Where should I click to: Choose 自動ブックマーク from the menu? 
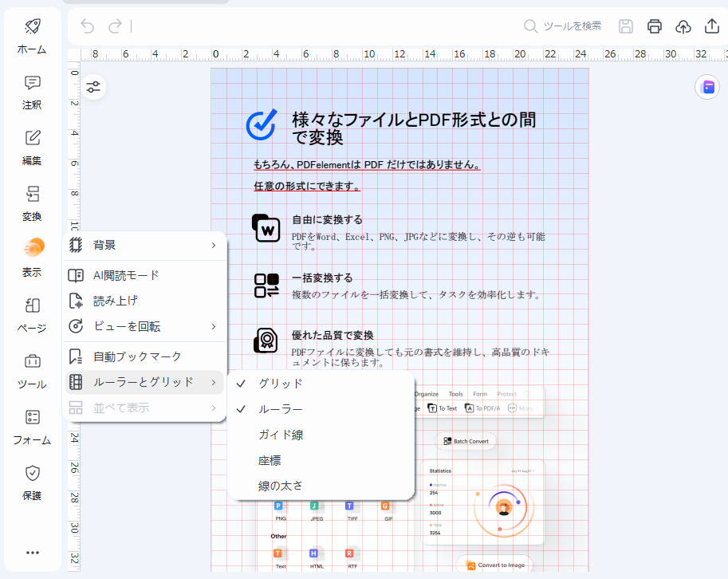(x=144, y=356)
